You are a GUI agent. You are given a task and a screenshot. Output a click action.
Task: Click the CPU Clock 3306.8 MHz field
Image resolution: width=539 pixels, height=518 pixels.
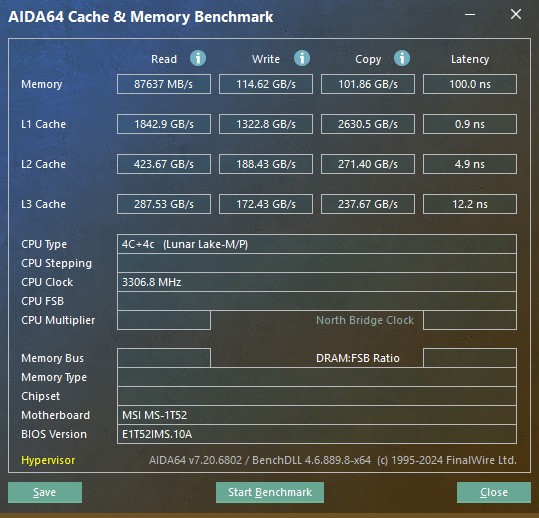point(317,282)
